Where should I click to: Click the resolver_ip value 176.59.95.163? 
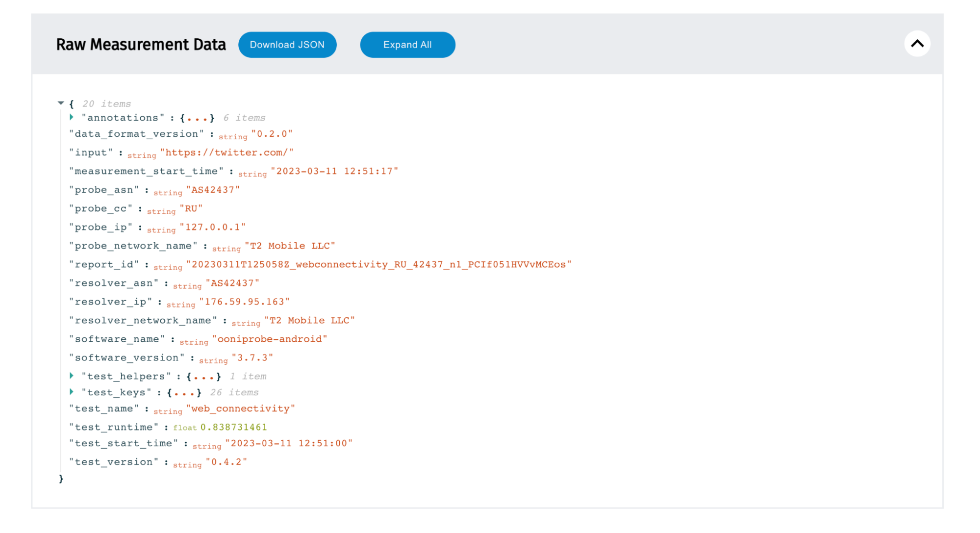click(244, 302)
